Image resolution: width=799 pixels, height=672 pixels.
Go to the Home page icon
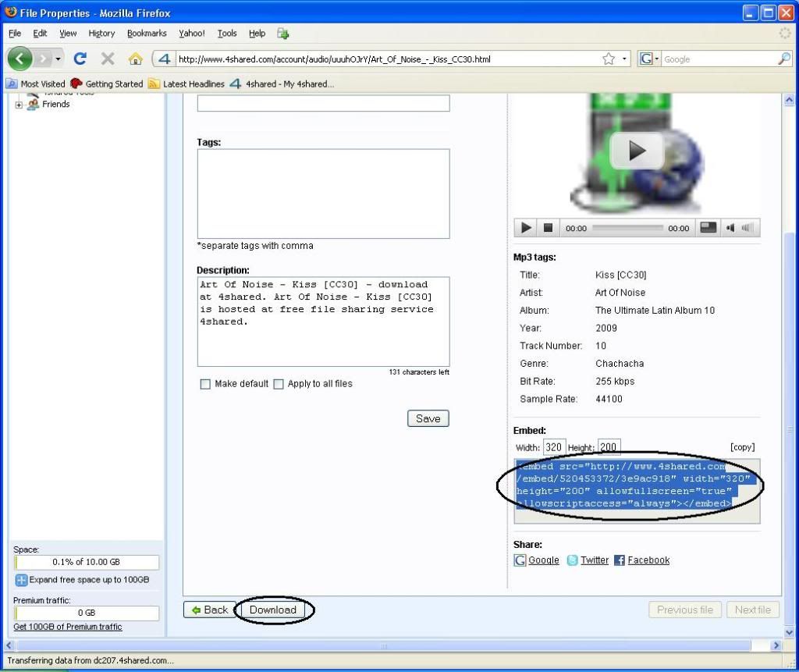(x=136, y=59)
